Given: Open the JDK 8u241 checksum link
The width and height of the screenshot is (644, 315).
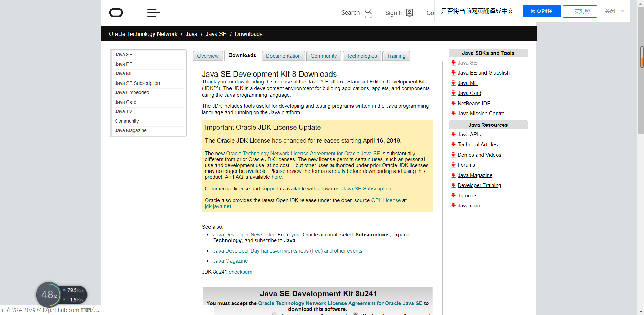Looking at the screenshot, I should coord(241,272).
